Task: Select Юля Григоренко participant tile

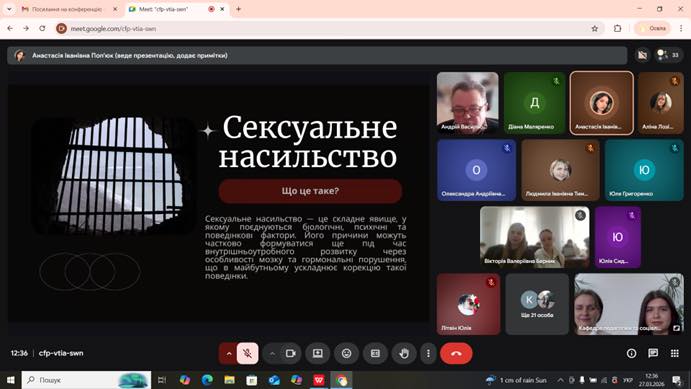Action: (x=644, y=170)
